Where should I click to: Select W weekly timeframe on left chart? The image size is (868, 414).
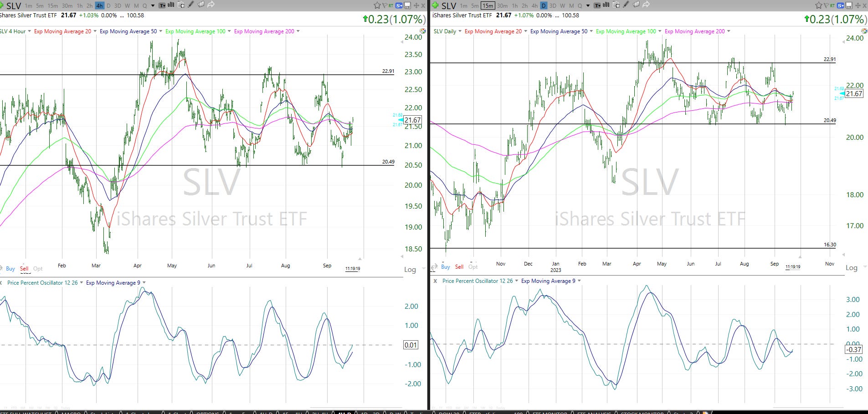coord(127,6)
